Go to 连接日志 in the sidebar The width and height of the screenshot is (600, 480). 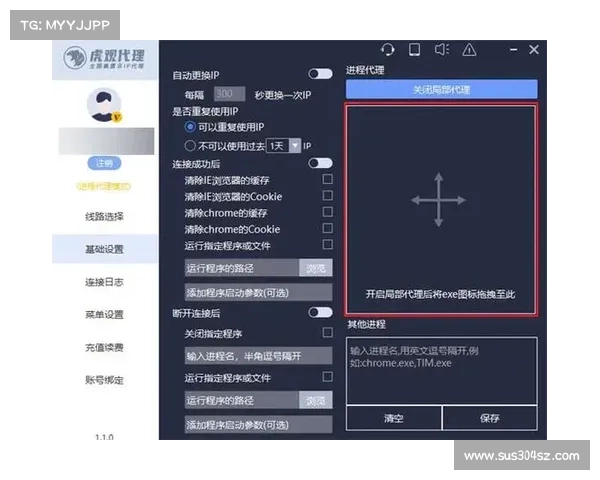point(104,282)
